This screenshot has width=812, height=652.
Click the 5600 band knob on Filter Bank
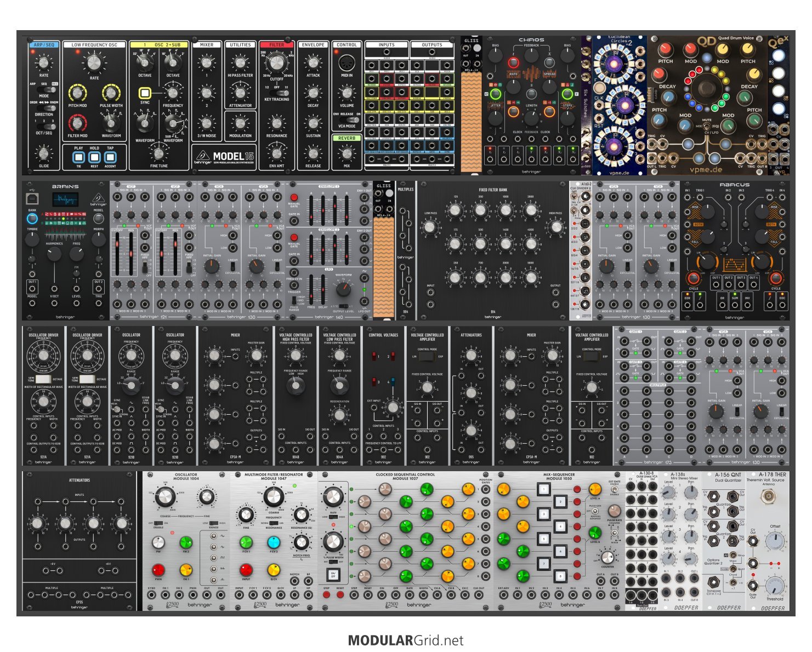click(x=531, y=277)
